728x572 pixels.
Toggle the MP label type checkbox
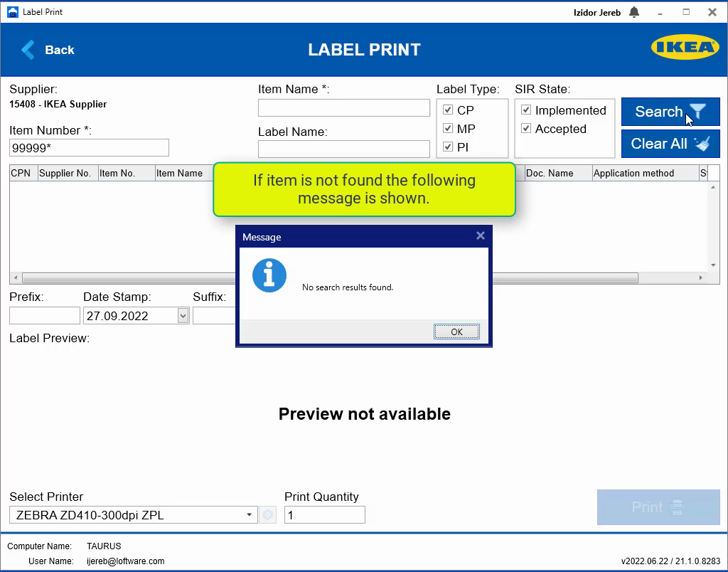point(448,128)
